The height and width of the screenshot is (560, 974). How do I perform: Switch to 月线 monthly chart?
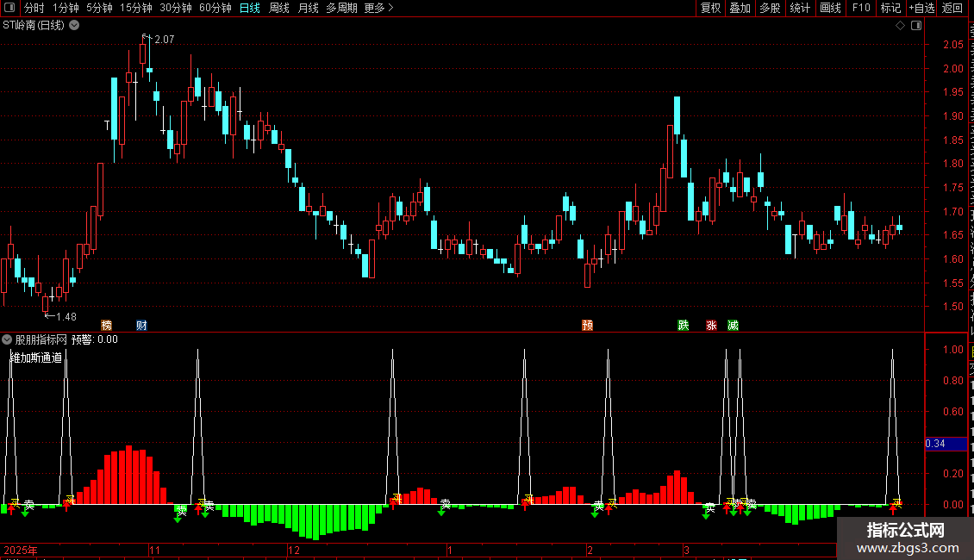point(308,8)
